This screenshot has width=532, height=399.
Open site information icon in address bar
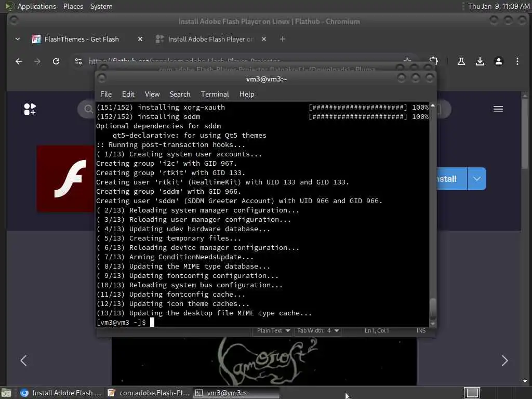click(x=78, y=61)
